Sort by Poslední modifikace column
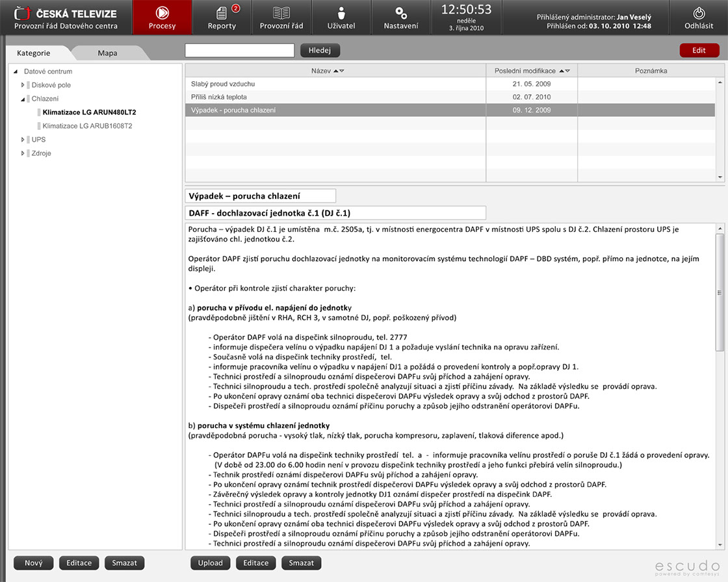The height and width of the screenshot is (582, 728). (564, 71)
